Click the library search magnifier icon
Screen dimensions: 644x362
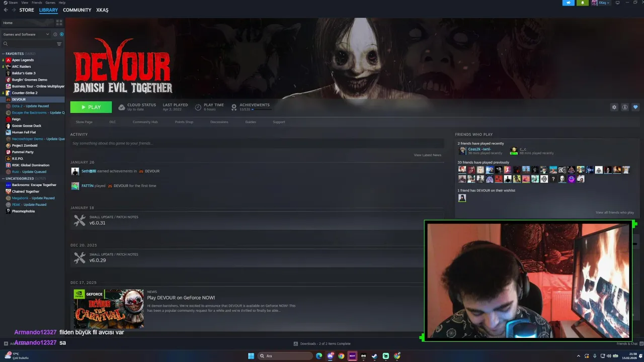6,44
